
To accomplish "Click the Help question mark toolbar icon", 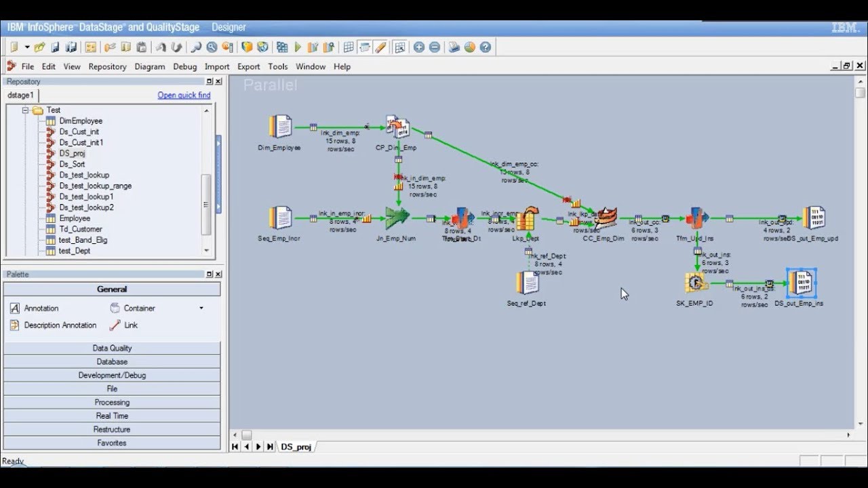I will click(486, 47).
